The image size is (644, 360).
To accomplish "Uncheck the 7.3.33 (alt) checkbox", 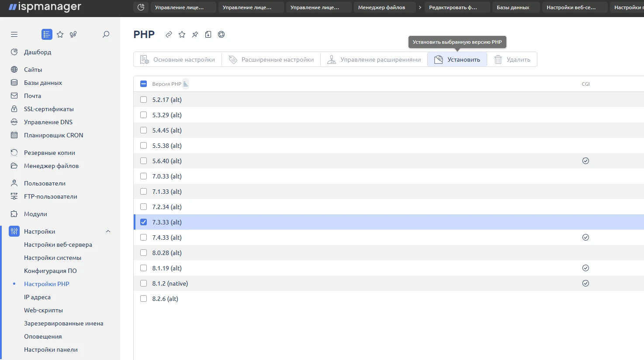I will click(x=143, y=222).
